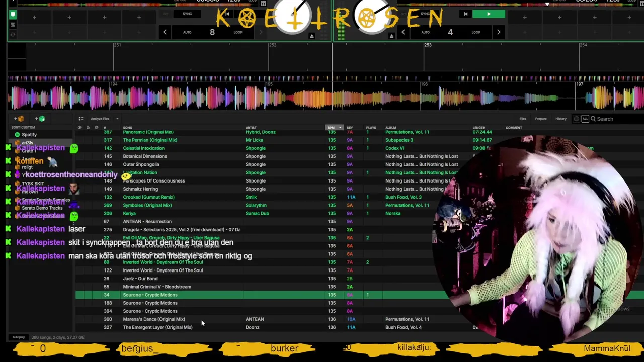Screen dimensions: 644x362
Task: Open the History panel tab
Action: (561, 119)
